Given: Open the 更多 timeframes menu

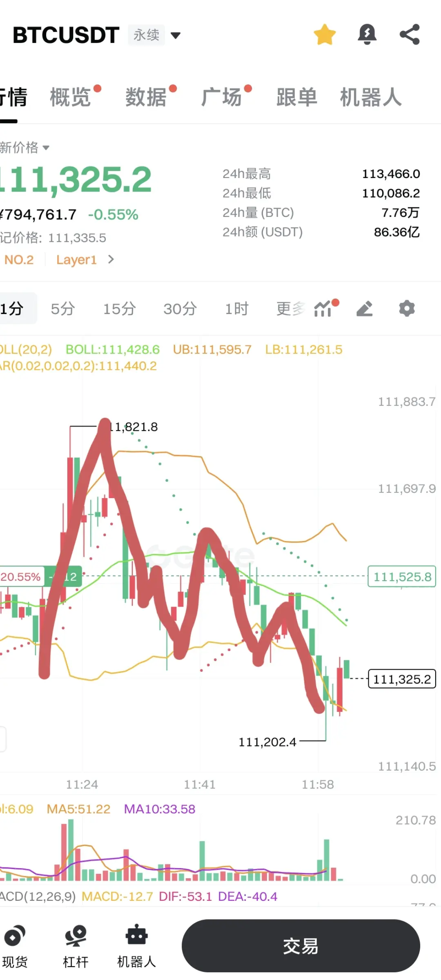Looking at the screenshot, I should click(290, 309).
